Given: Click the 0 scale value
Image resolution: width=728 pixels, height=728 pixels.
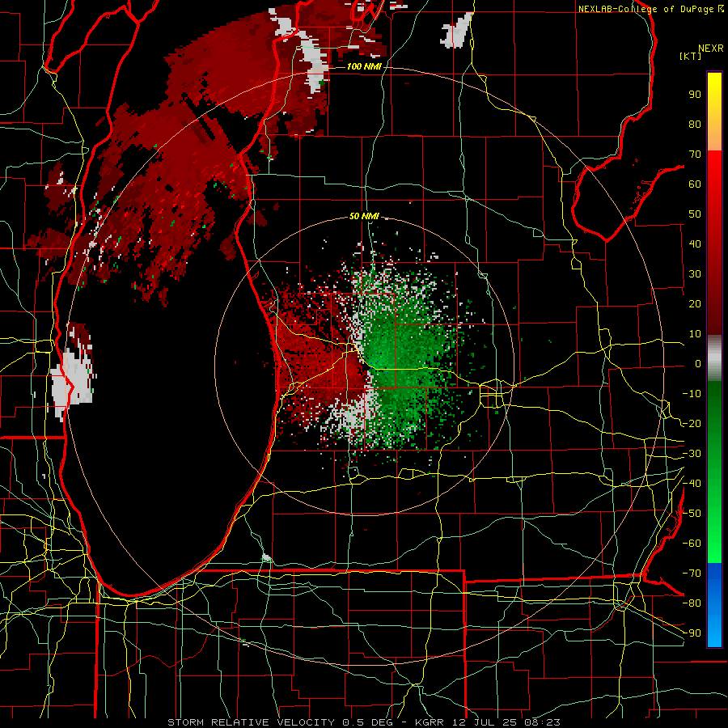Looking at the screenshot, I should point(698,364).
